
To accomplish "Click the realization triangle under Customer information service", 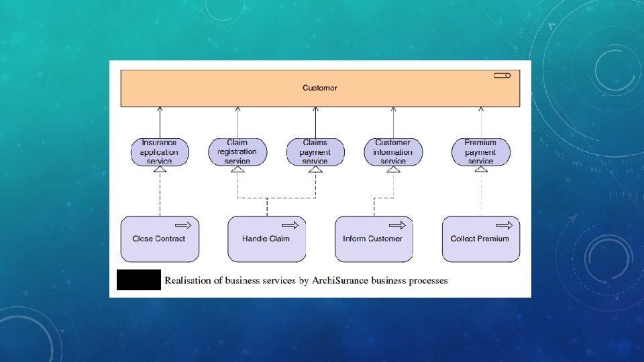I will click(x=393, y=169).
